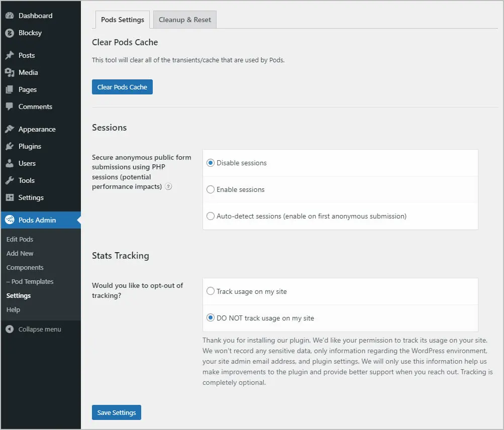Click the help question mark beside sessions label

click(168, 186)
